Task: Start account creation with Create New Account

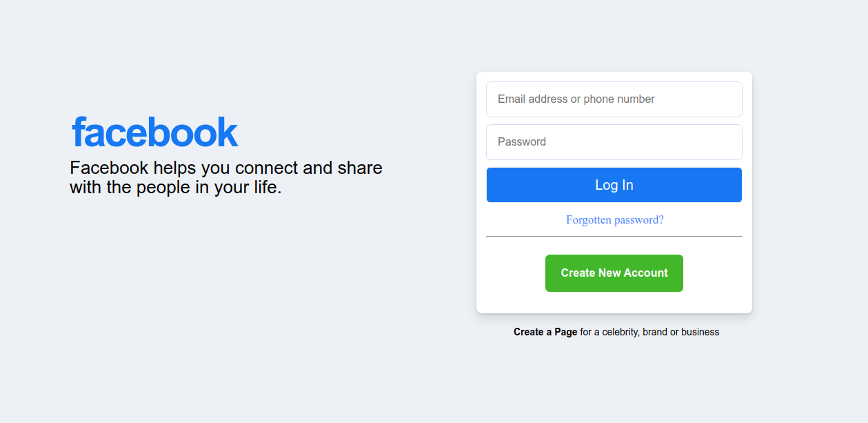Action: coord(614,273)
